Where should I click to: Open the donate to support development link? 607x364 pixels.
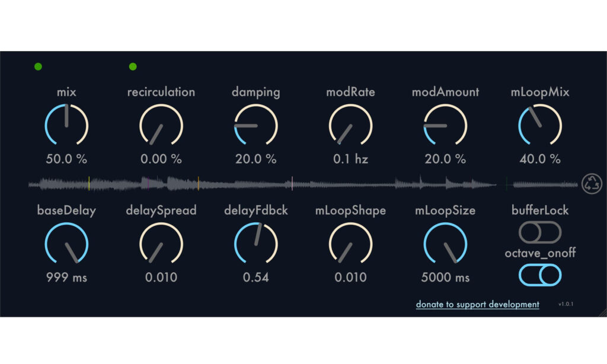pos(477,304)
